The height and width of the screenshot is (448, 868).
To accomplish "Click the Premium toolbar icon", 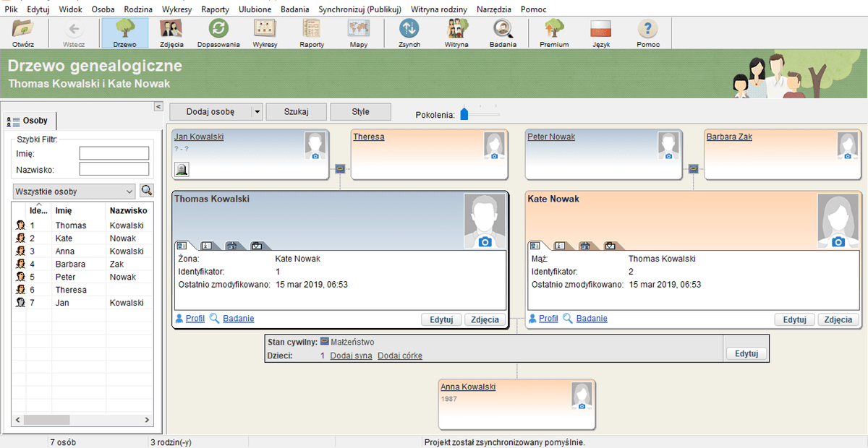I will (554, 33).
